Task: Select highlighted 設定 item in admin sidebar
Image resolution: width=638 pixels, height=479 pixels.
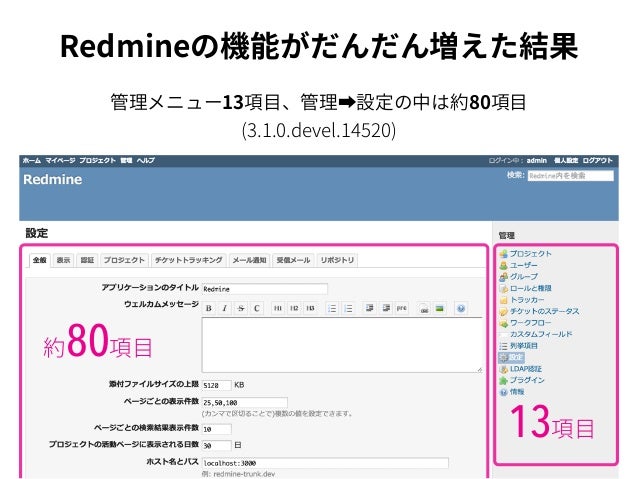Action: click(512, 357)
